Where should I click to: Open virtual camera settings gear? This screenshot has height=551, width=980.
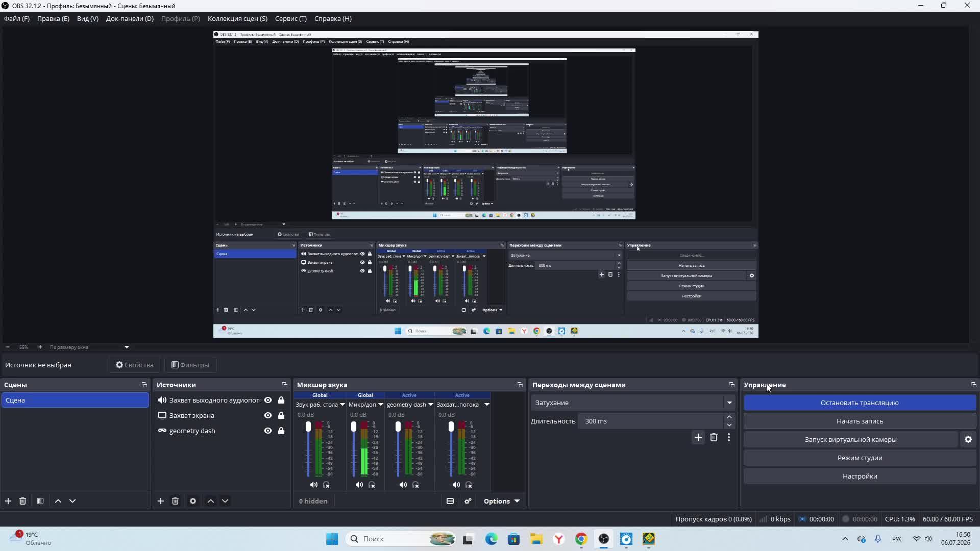tap(968, 439)
